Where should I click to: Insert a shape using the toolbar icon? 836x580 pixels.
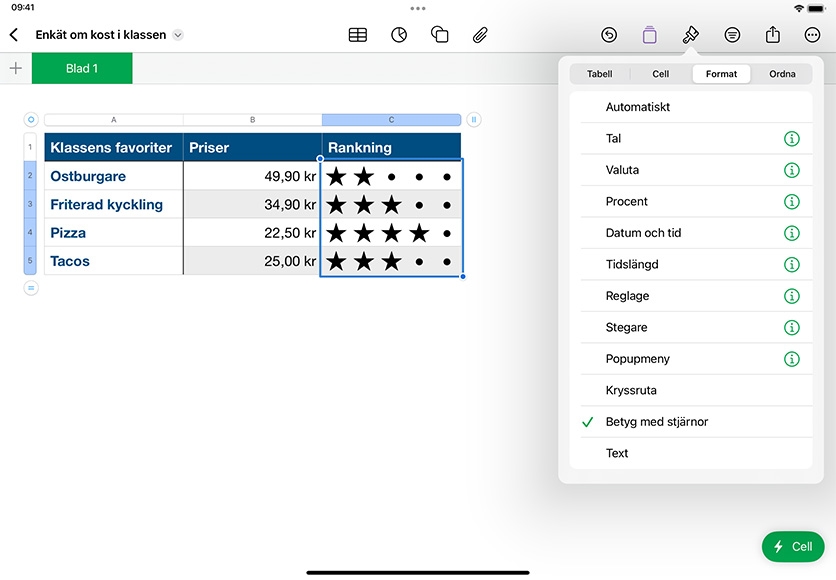click(439, 35)
